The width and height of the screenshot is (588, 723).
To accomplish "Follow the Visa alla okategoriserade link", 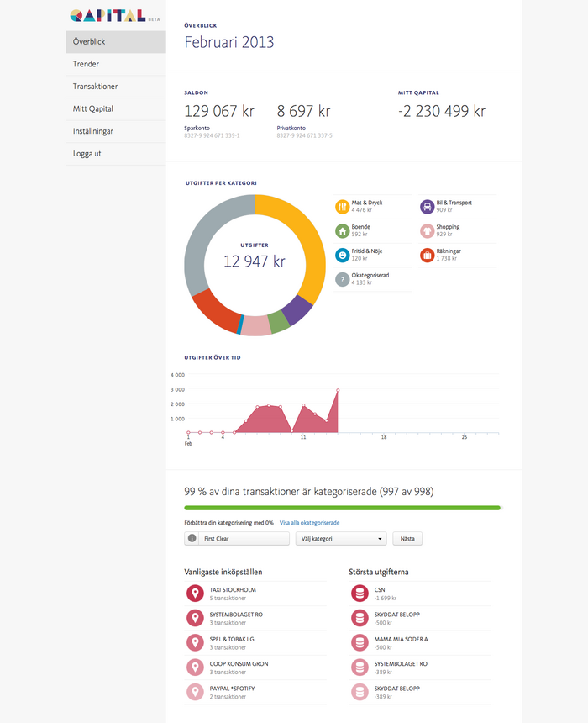I will pyautogui.click(x=309, y=523).
